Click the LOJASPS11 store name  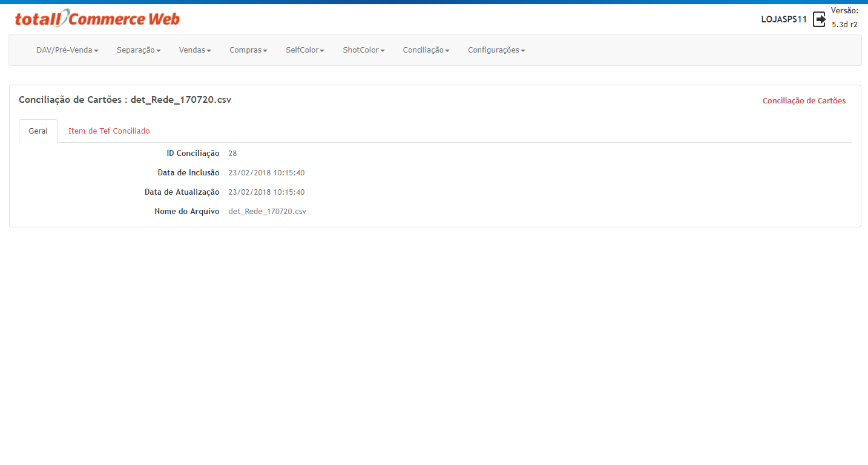(784, 19)
